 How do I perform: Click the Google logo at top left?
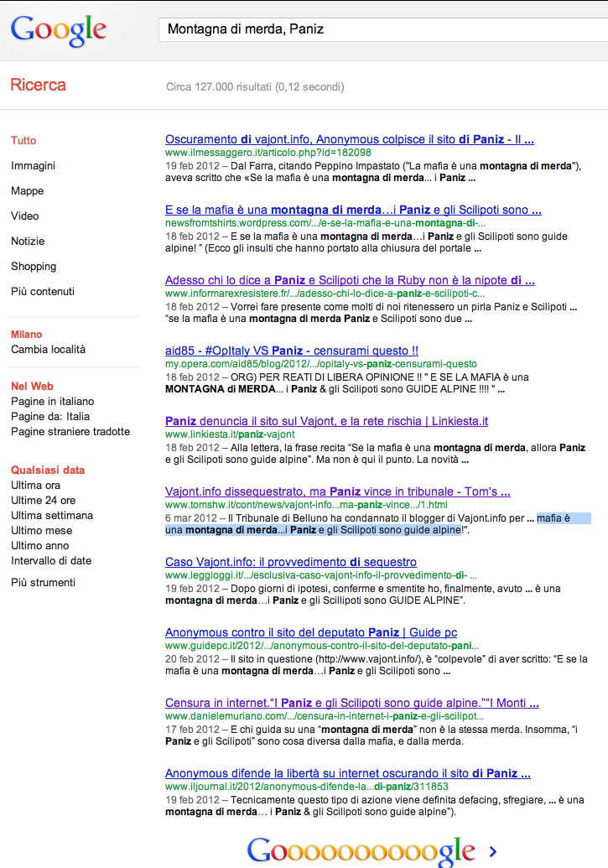58,30
